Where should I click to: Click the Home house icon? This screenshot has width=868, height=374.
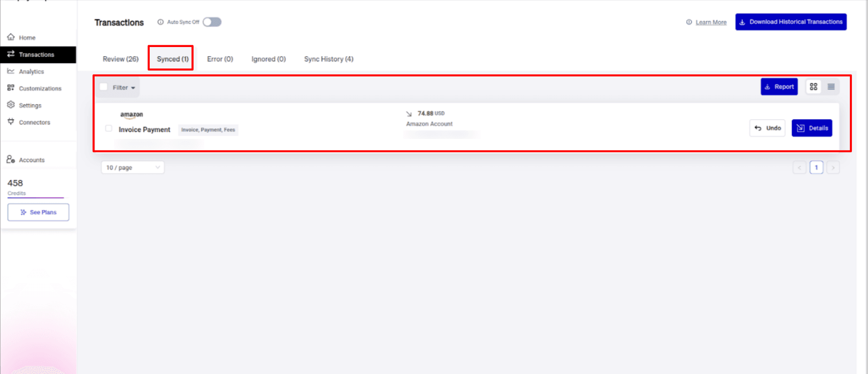tap(11, 37)
